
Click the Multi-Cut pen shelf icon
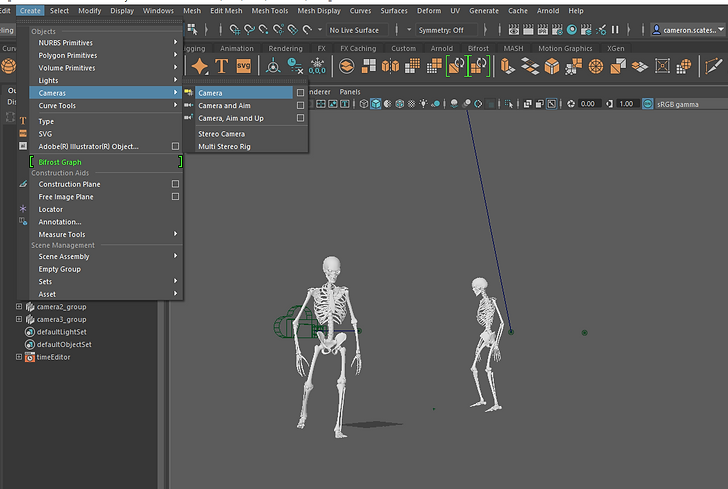(713, 66)
